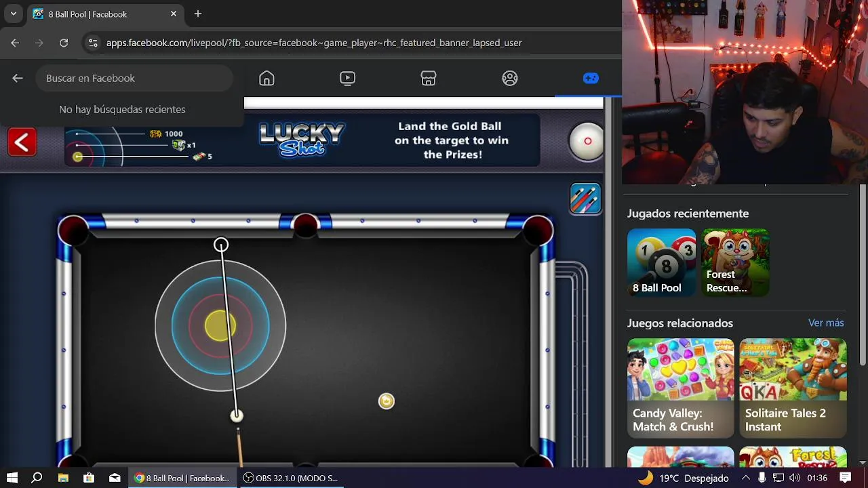Click the Jugados recientemente heading

[x=688, y=213]
